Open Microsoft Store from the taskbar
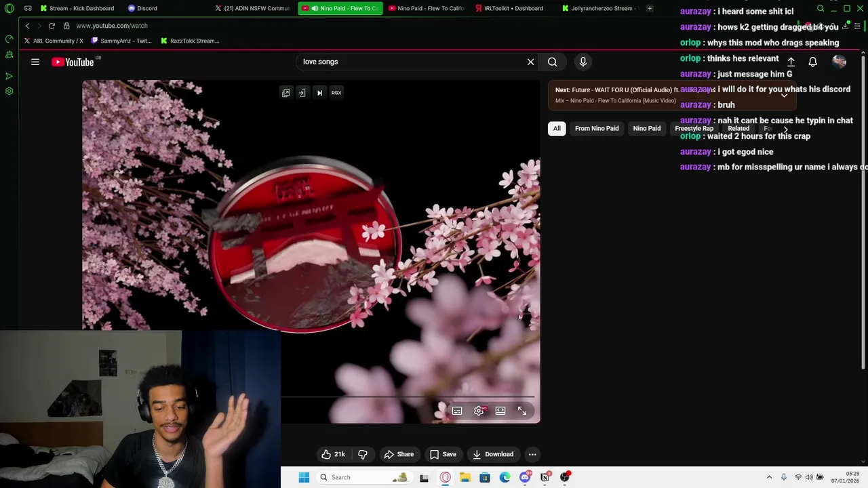Screen dimensions: 868x488 (485, 477)
